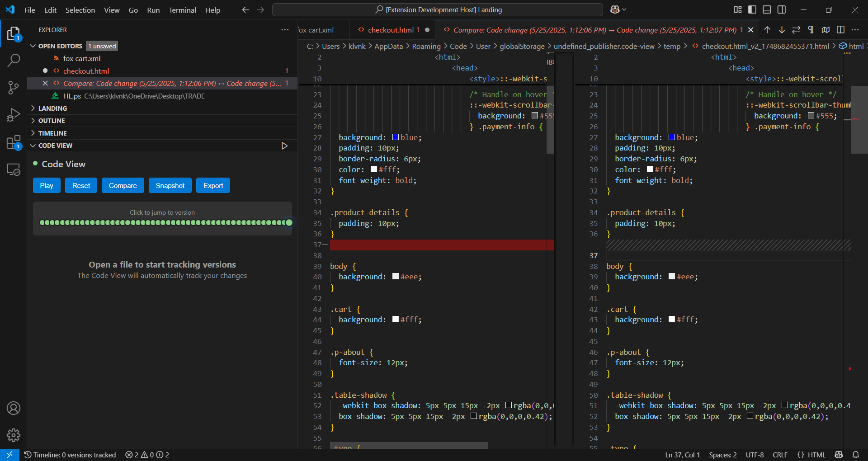Open the Help menu
This screenshot has height=461, width=868.
click(212, 10)
